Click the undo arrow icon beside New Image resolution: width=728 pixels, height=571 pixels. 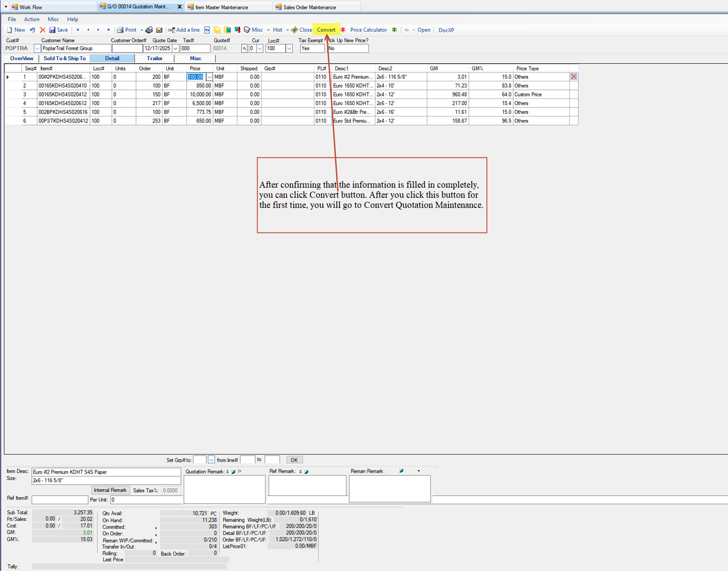(x=32, y=30)
